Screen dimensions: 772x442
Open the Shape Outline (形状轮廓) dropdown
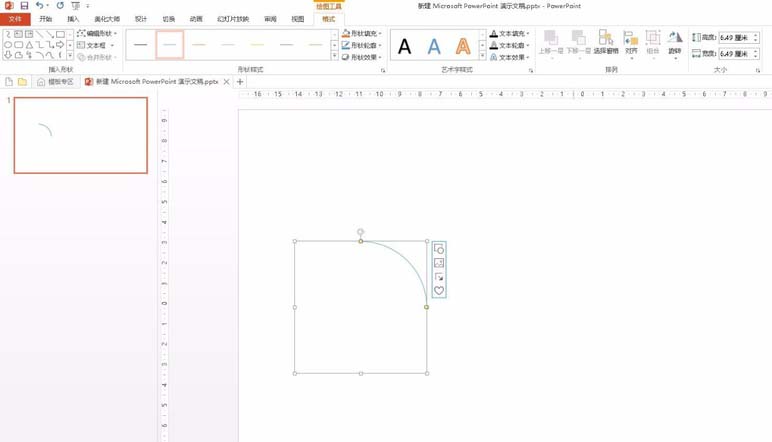(x=362, y=45)
